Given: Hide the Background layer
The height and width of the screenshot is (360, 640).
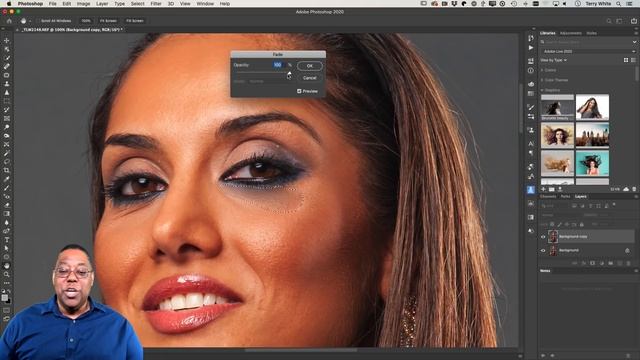Looking at the screenshot, I should click(543, 250).
